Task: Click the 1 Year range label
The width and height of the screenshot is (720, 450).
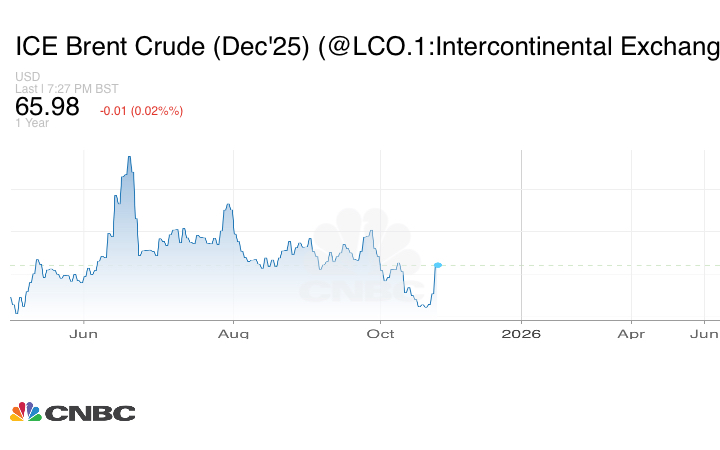Action: (32, 124)
